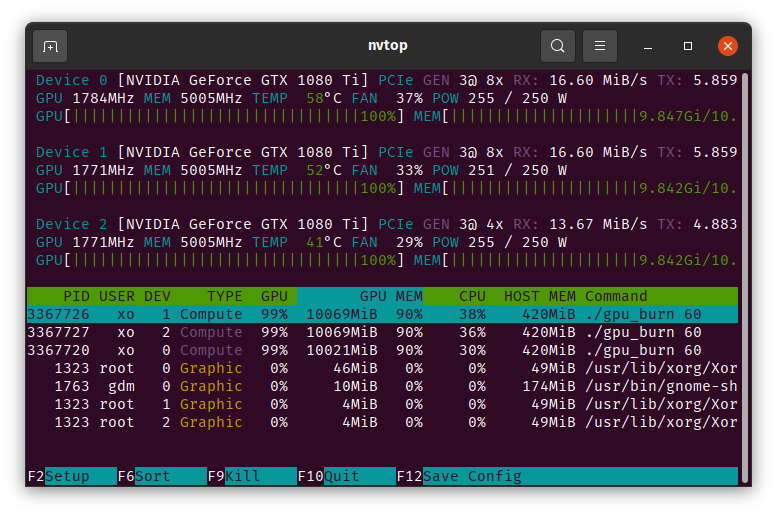Click the USER column header
777x515 pixels.
116,296
